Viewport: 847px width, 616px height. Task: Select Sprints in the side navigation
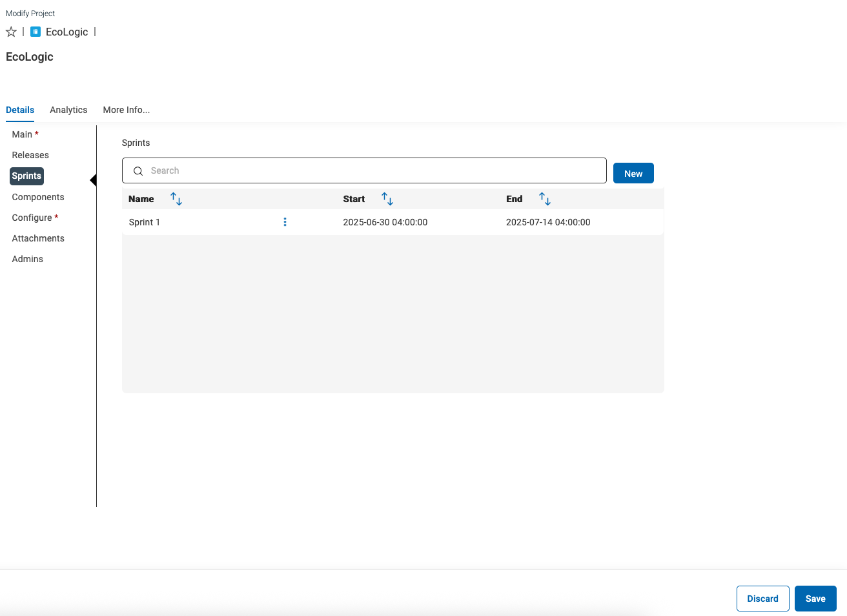click(x=26, y=176)
